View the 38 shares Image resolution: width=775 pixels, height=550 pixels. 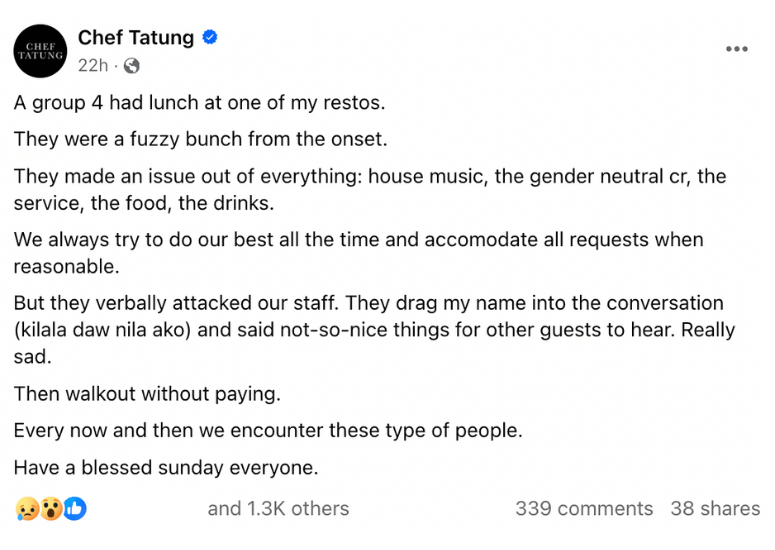pos(715,508)
